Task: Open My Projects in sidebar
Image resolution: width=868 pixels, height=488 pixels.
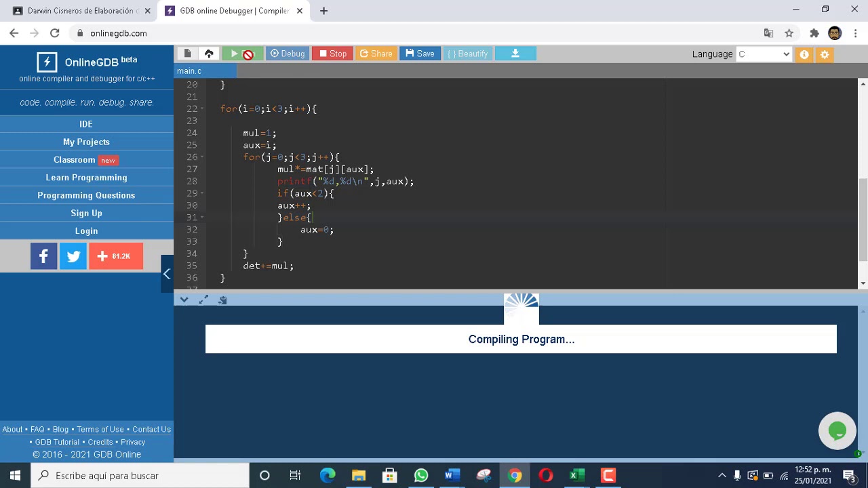Action: click(86, 142)
